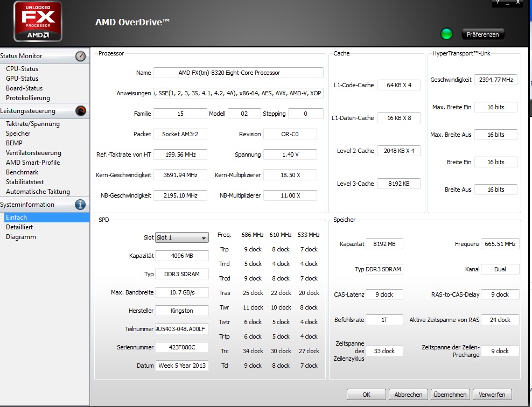This screenshot has height=407, width=532.
Task: Open AMD Smart-Profile
Action: click(x=33, y=163)
